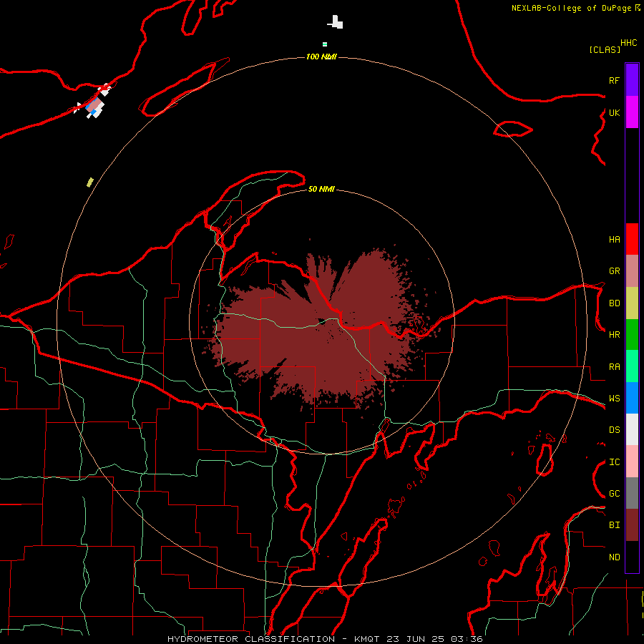Viewport: 644px width, 644px height.
Task: Click the HR green legend swatch
Action: 632,334
